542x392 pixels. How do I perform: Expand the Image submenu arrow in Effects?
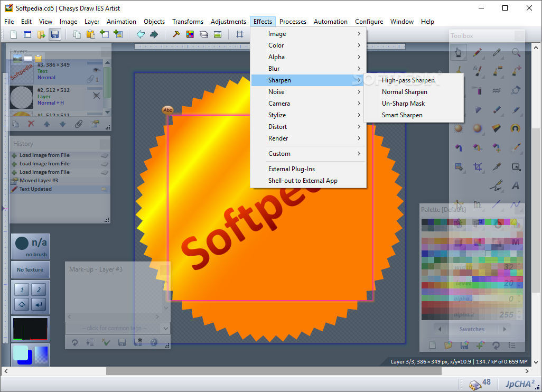click(x=359, y=33)
